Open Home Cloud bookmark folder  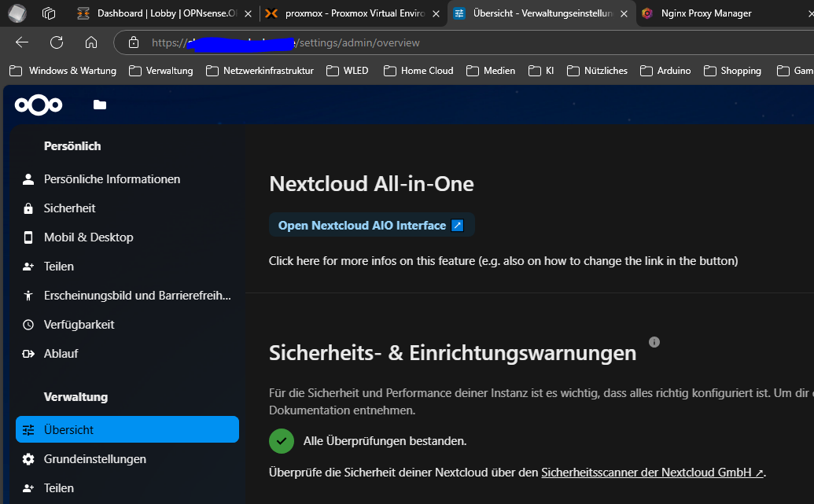418,71
